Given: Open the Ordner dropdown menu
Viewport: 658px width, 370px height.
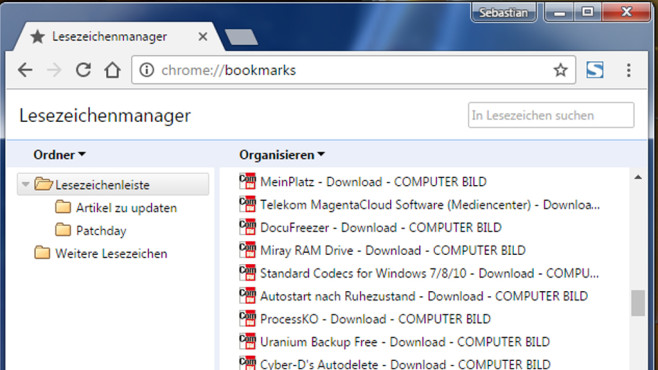Looking at the screenshot, I should [59, 155].
